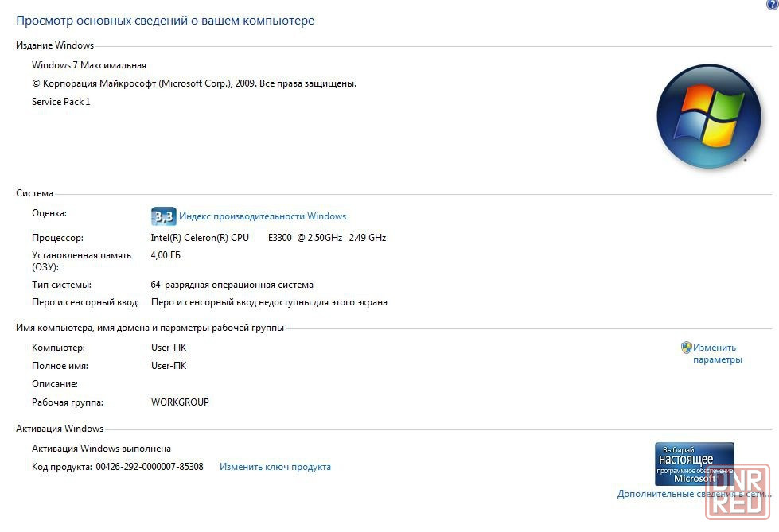Image resolution: width=779 pixels, height=532 pixels.
Task: Select the 'Описание:' label
Action: pos(55,384)
